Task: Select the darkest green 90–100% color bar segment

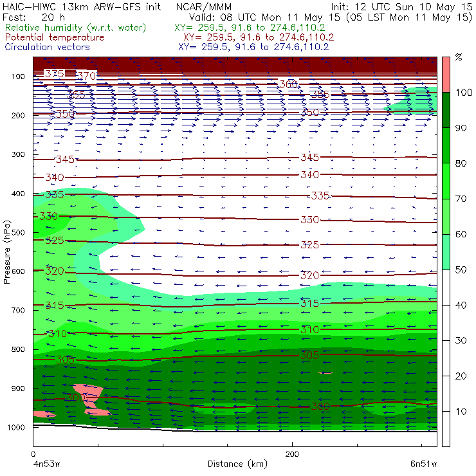Action: tap(446, 110)
